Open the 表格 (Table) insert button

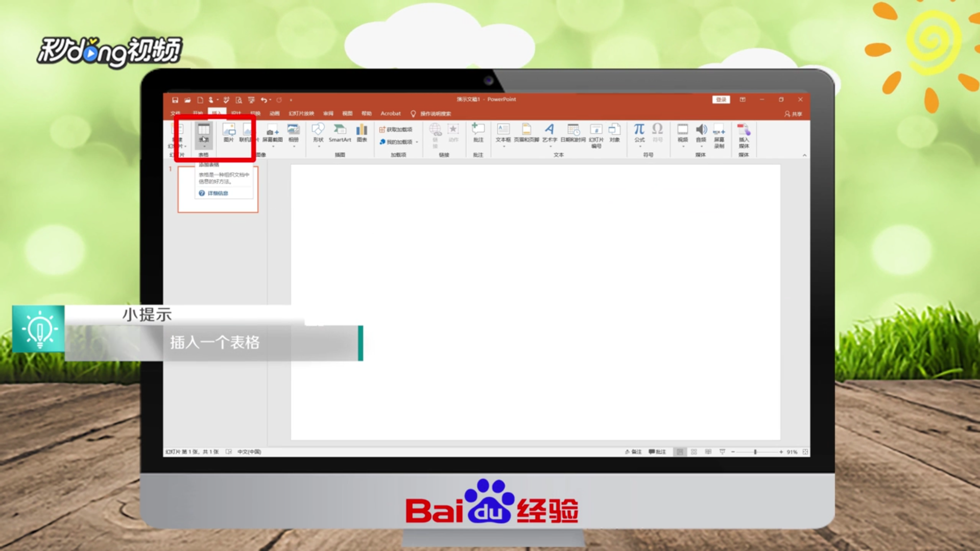click(x=204, y=135)
